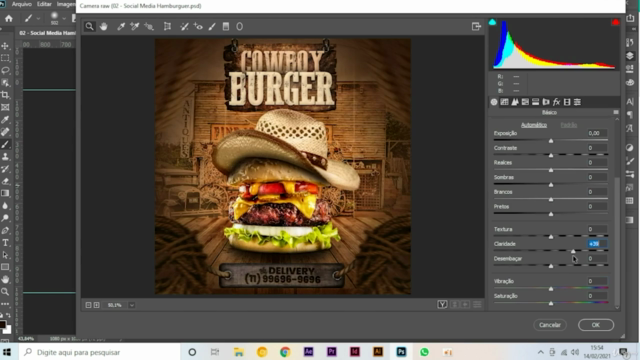Select the 02 - Social Media document tab
This screenshot has height=360, width=640.
(47, 33)
